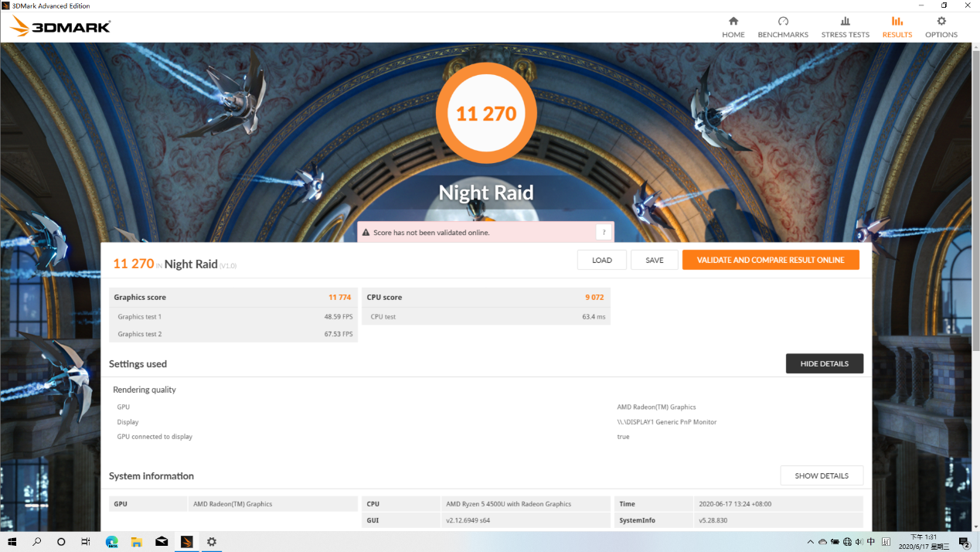
Task: Click the taskbar clock showing 2020/6/17
Action: [923, 542]
